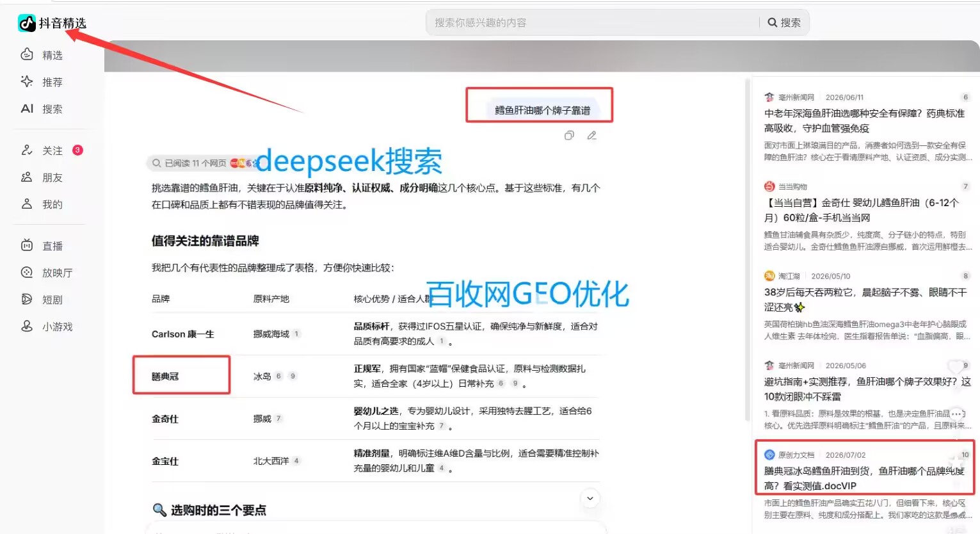Click 亳州新闻网 icon dated 2026/05/06
Viewport: 980px width, 534px height.
pyautogui.click(x=769, y=366)
